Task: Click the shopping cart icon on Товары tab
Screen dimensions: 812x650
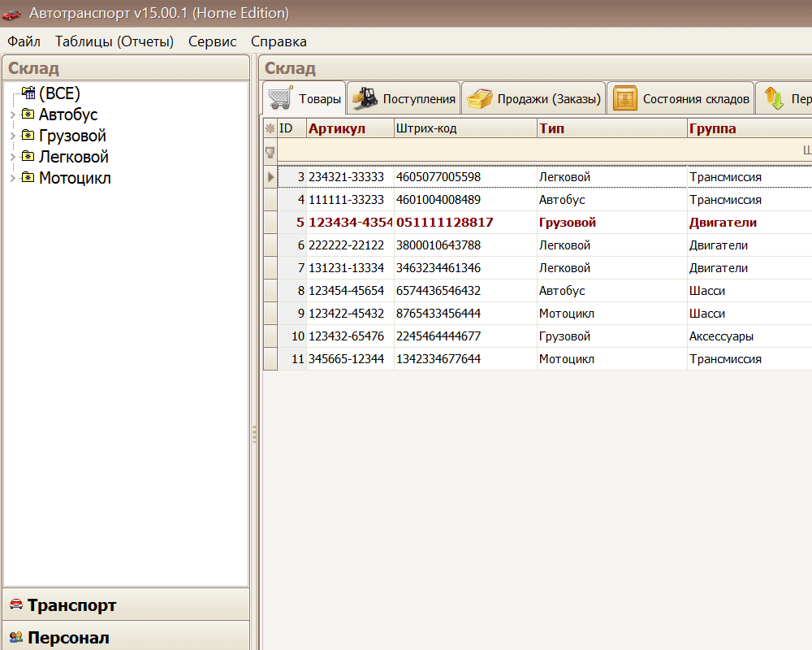Action: [280, 98]
